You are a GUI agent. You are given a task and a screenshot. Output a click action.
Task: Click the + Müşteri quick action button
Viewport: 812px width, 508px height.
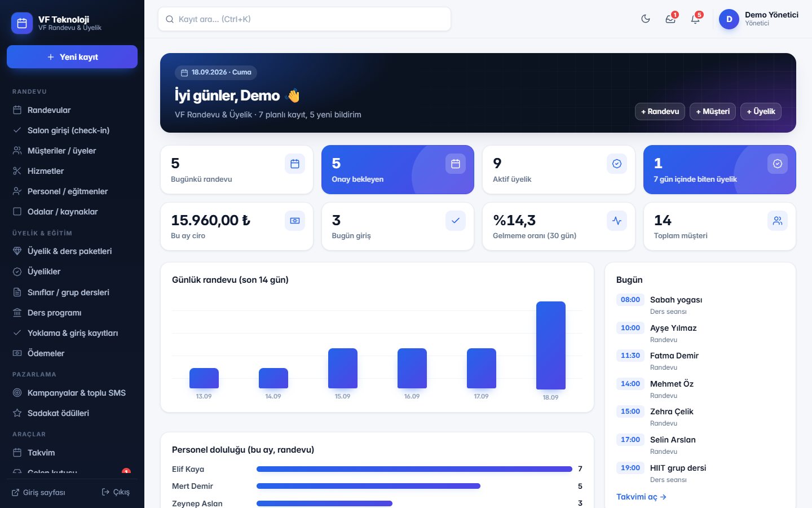click(713, 111)
